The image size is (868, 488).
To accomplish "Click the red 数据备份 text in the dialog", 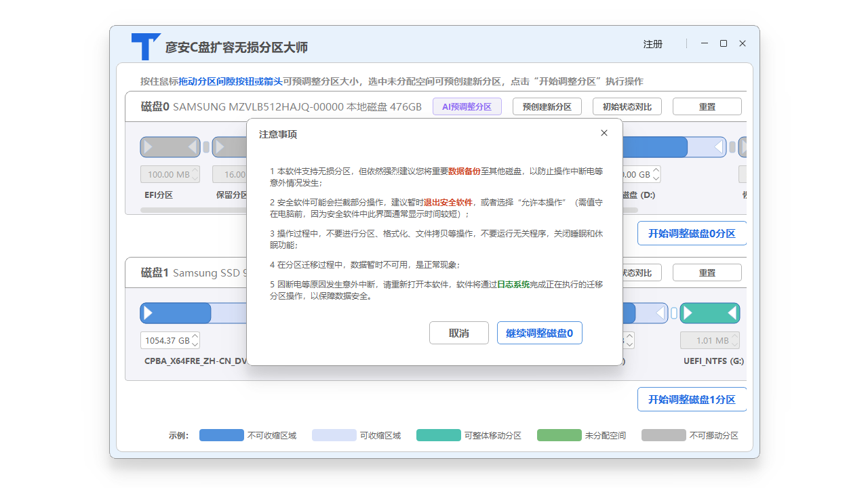I will (465, 171).
